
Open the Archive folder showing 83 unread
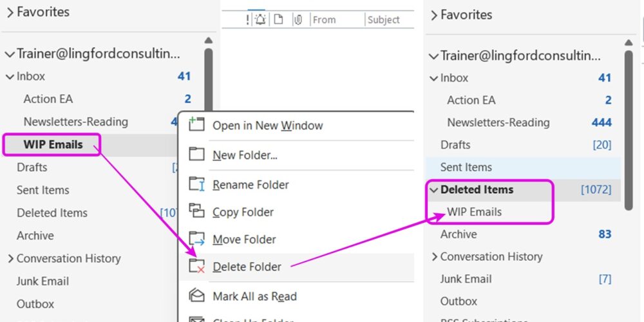[459, 234]
